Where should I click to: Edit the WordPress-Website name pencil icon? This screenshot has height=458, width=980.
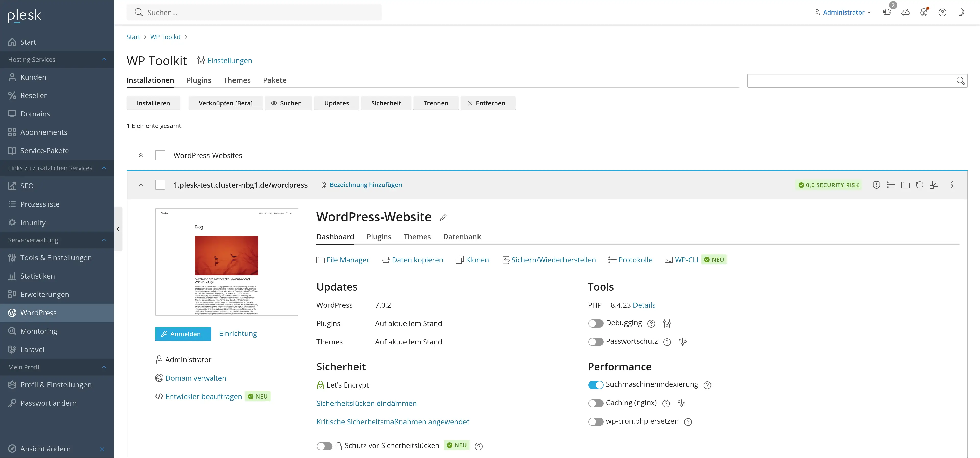click(443, 218)
